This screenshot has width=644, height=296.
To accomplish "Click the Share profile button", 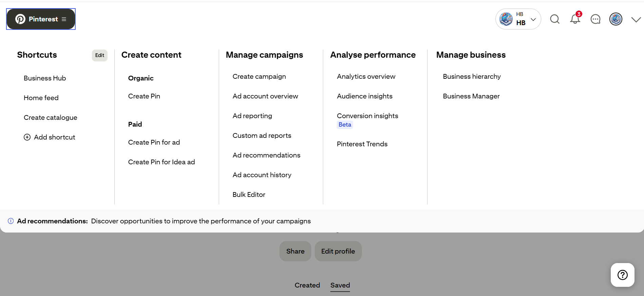I will coord(295,251).
